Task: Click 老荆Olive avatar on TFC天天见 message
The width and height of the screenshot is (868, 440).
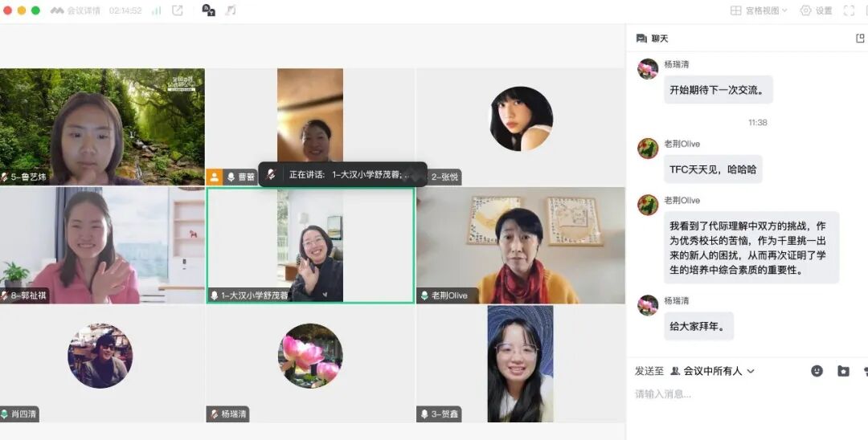Action: pyautogui.click(x=648, y=149)
